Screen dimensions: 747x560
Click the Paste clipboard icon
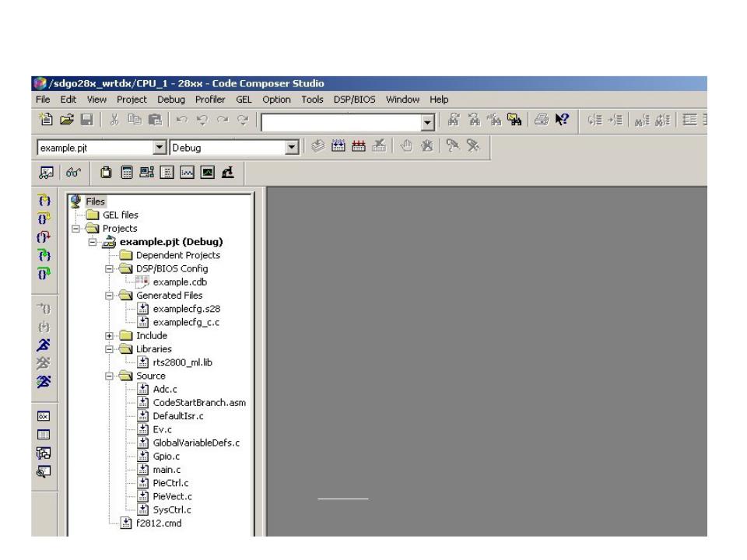coord(156,119)
